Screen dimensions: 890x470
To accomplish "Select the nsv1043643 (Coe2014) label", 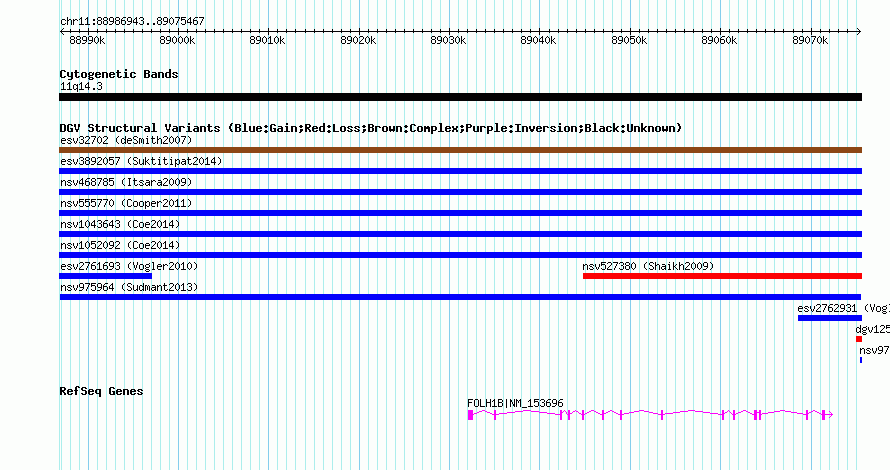I will pyautogui.click(x=120, y=224).
